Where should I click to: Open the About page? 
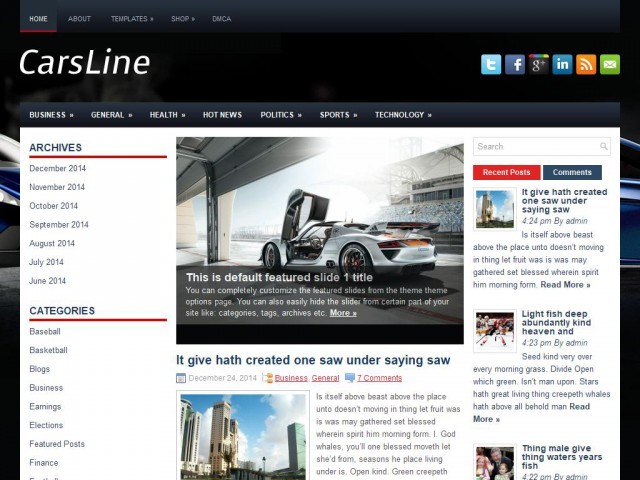[79, 19]
